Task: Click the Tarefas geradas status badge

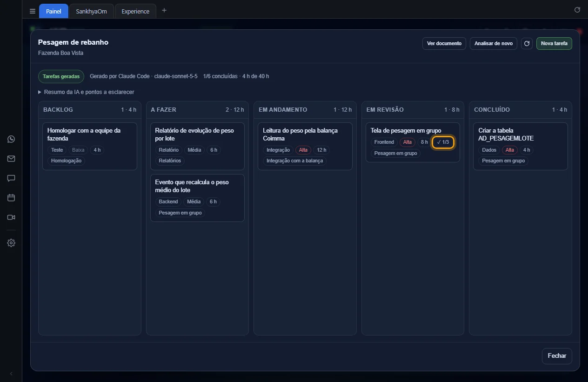Action: coord(61,76)
